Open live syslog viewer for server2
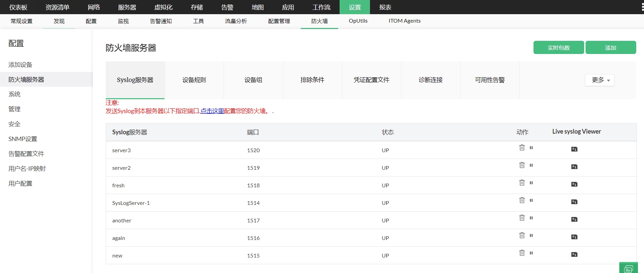Image resolution: width=644 pixels, height=273 pixels. [x=574, y=167]
